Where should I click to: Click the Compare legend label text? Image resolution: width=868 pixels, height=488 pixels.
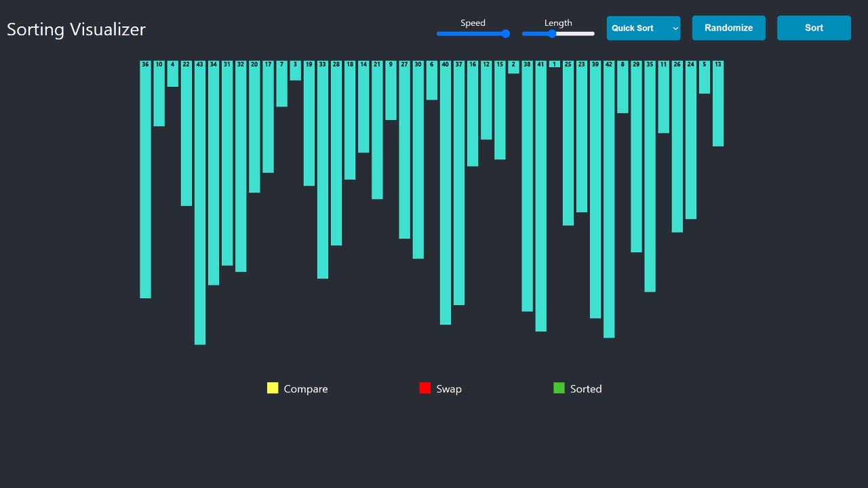click(306, 388)
